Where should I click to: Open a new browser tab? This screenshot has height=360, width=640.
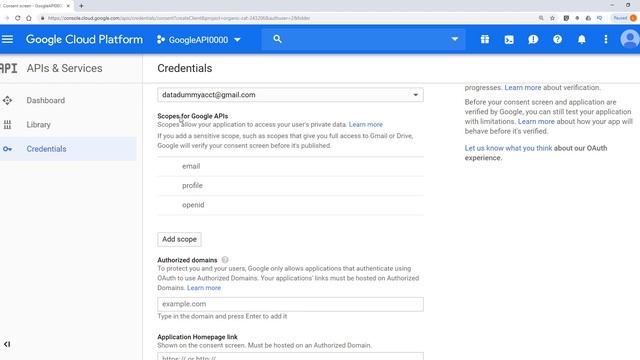click(81, 6)
